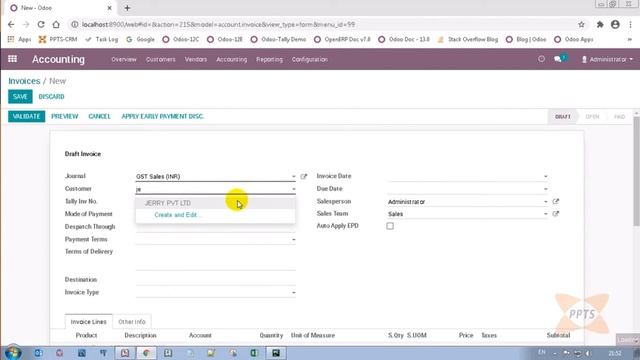The height and width of the screenshot is (360, 640).
Task: Click the Validate button
Action: pyautogui.click(x=27, y=116)
